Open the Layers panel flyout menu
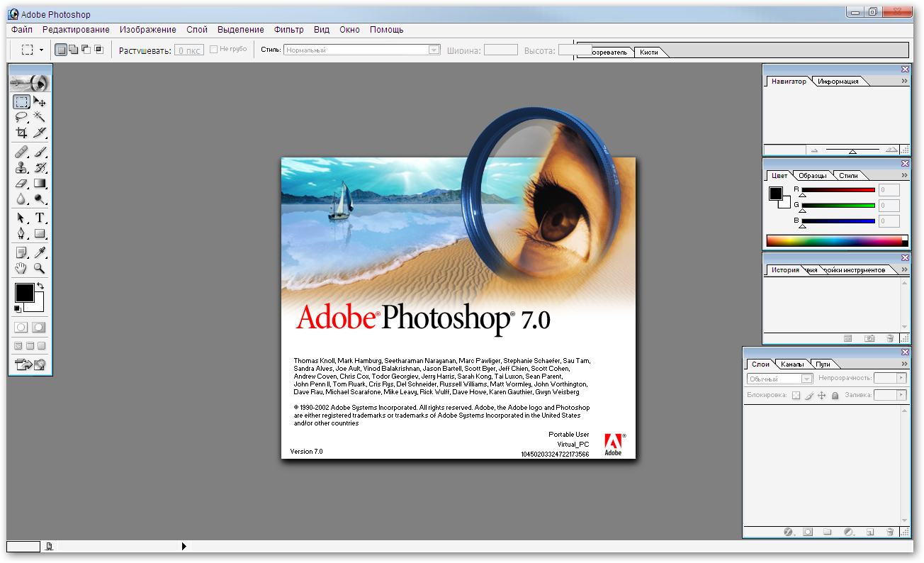The height and width of the screenshot is (563, 924). click(x=904, y=364)
